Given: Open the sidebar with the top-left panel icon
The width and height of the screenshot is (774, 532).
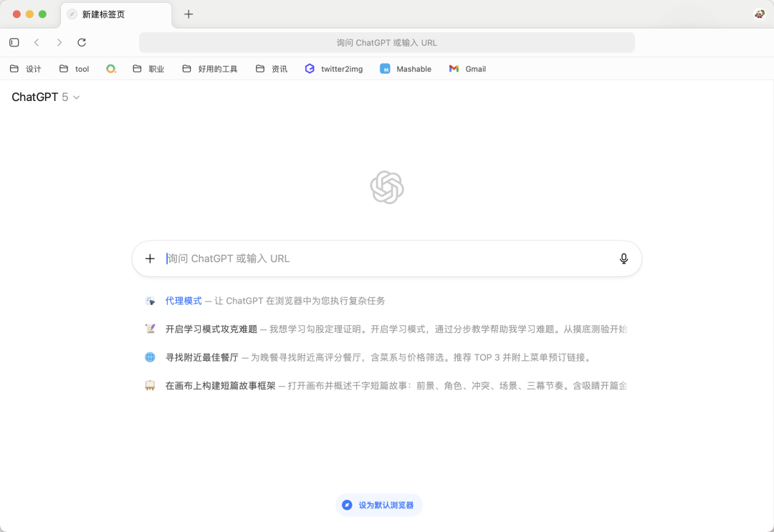Looking at the screenshot, I should click(14, 42).
